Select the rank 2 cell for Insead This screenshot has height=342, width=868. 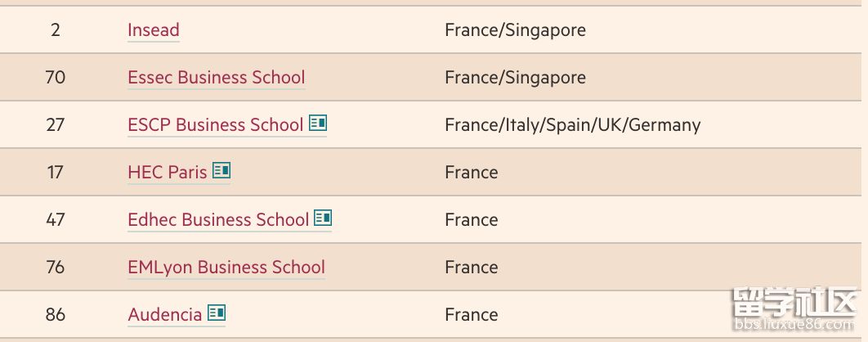(x=56, y=30)
